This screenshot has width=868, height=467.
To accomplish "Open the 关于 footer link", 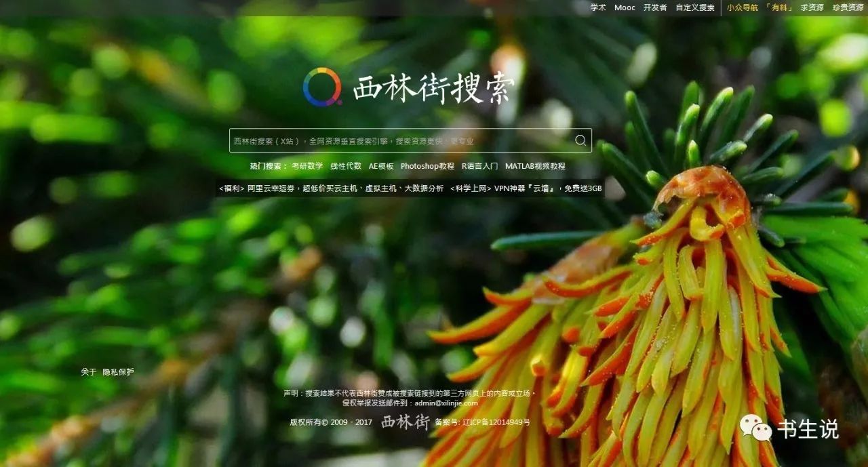I will click(89, 372).
